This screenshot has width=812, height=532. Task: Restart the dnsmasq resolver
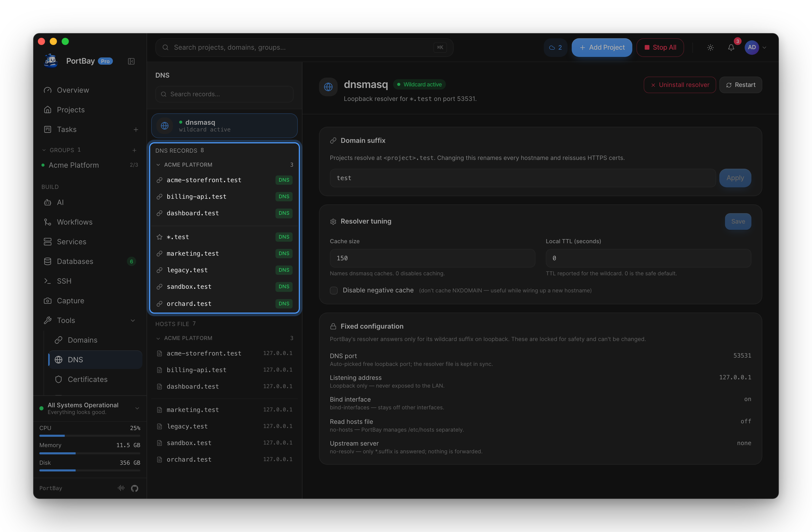[741, 85]
